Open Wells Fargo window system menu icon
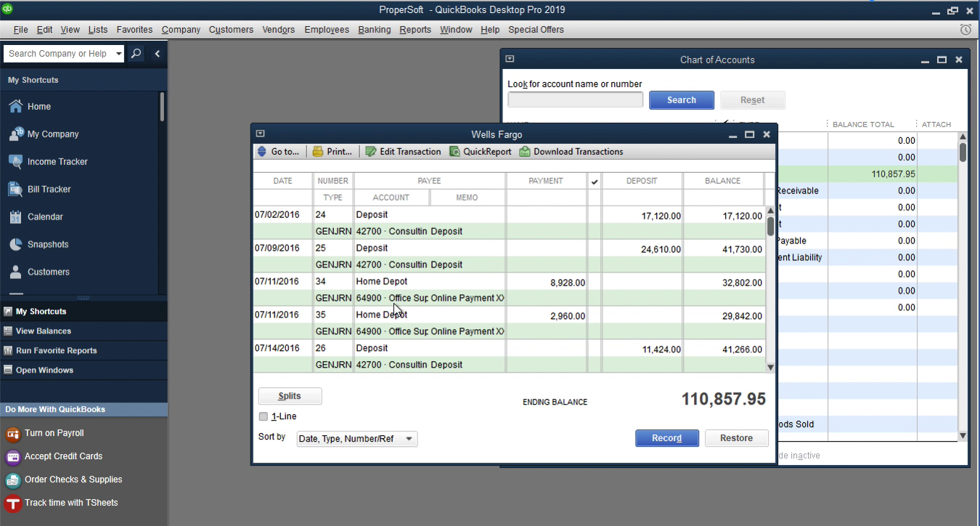This screenshot has height=526, width=980. [x=260, y=134]
